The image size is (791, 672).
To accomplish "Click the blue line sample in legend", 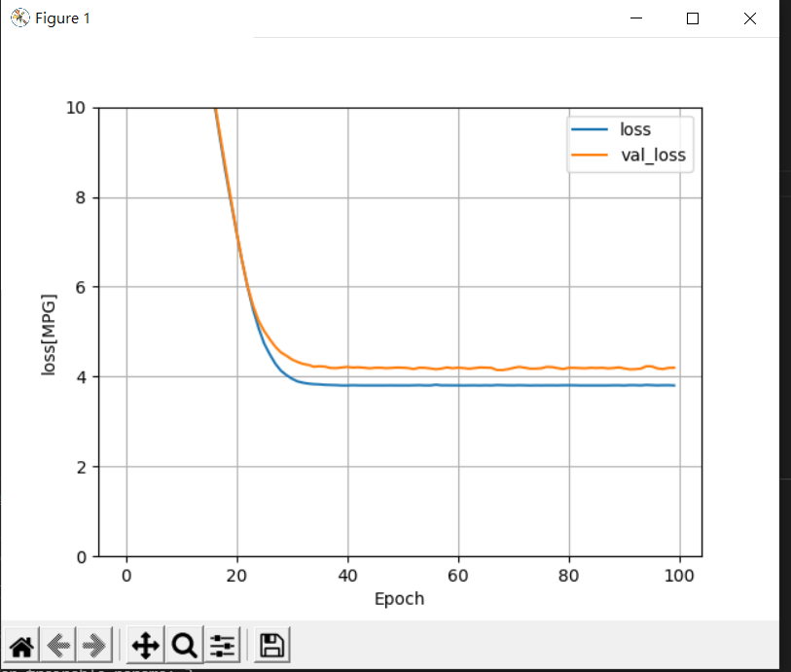I will pyautogui.click(x=590, y=130).
